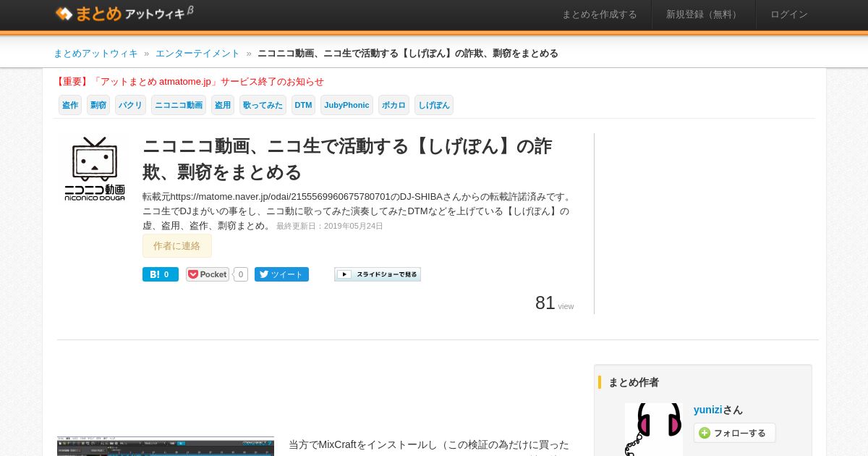Follow the author with フォローする button
The height and width of the screenshot is (456, 868).
point(734,433)
